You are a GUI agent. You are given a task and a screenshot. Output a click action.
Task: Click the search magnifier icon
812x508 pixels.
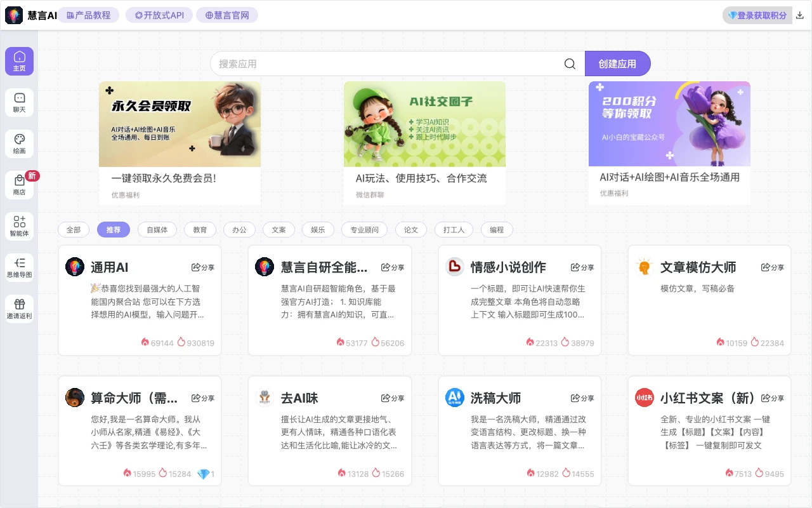coord(569,63)
